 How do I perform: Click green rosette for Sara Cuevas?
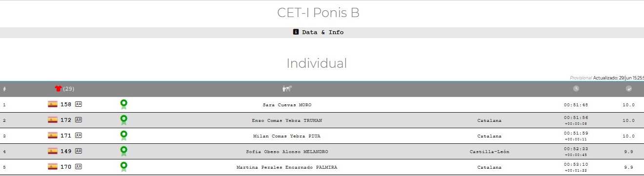(124, 104)
